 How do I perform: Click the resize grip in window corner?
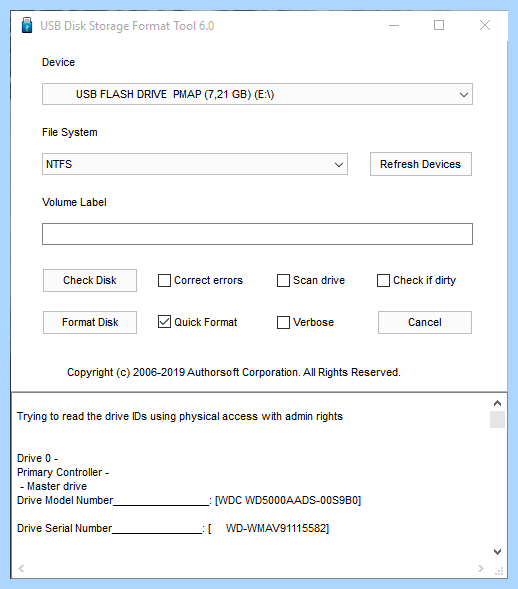(x=499, y=571)
